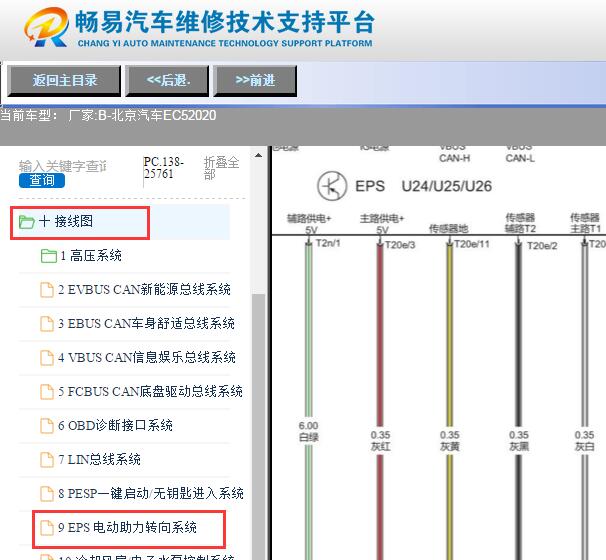This screenshot has width=606, height=560.
Task: Click the tree panel vertical scrollbar thumb
Action: tap(258, 427)
